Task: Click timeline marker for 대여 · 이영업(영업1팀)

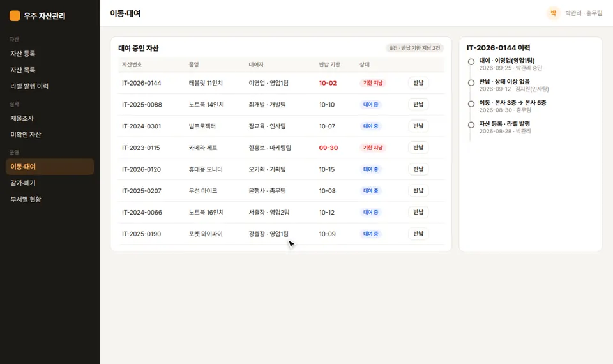Action: tap(471, 62)
